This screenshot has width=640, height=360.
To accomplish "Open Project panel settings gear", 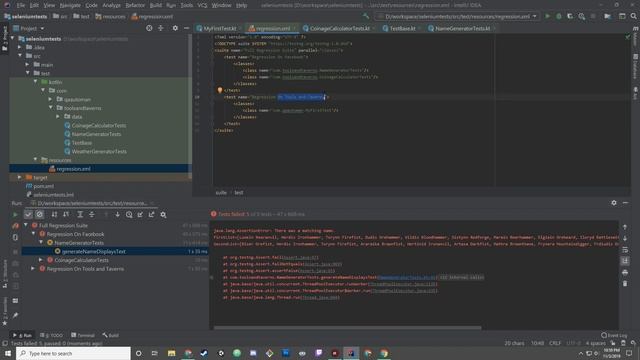I will (x=175, y=28).
